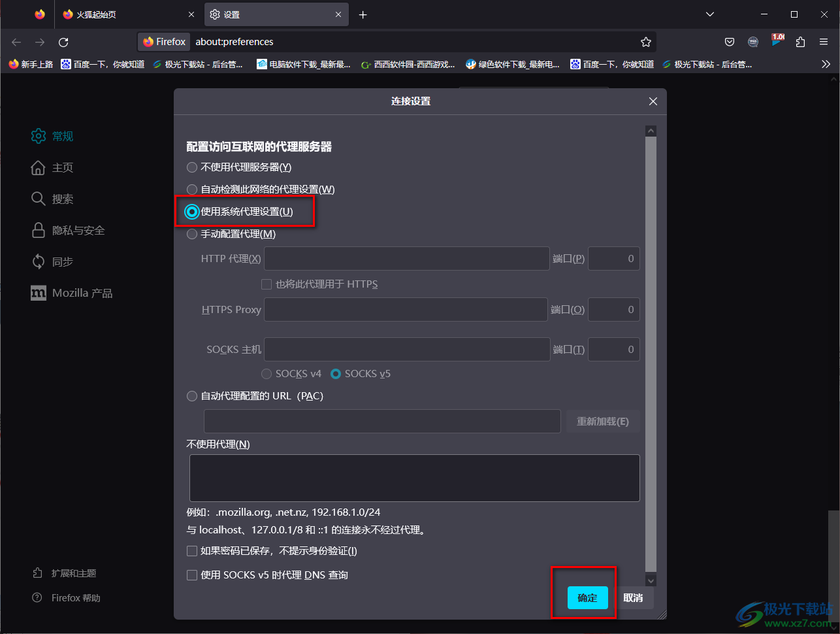The image size is (840, 634).
Task: Click the extension icon with 1.00 badge
Action: 777,41
